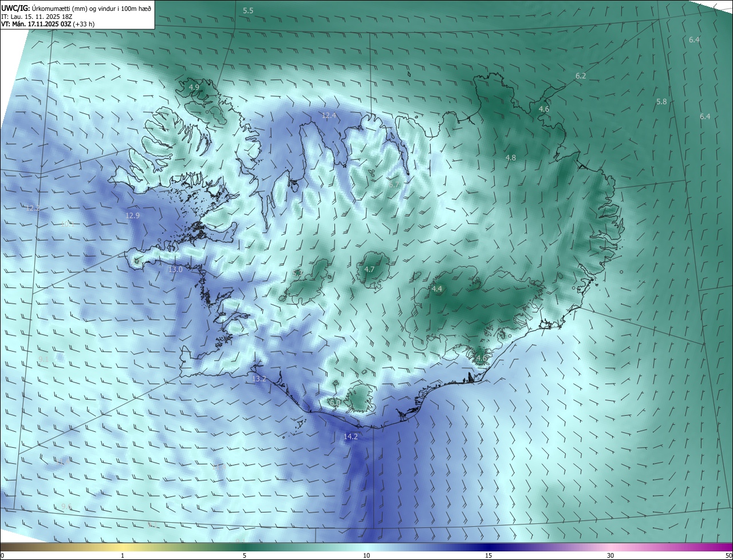This screenshot has height=560, width=733.
Task: Click the valid time line 'VT: Mán. 17.11.2025 03Z (+33 h)'
Action: coord(48,24)
